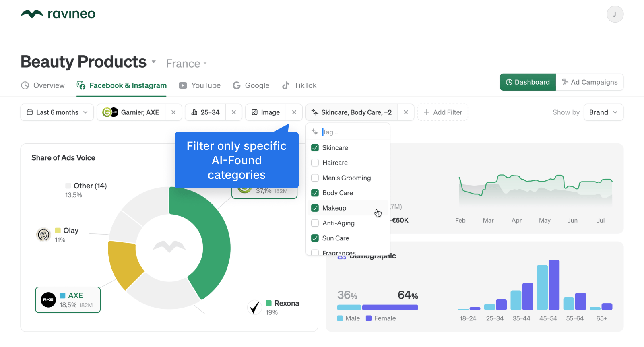
Task: Open the France country dropdown
Action: tap(186, 64)
